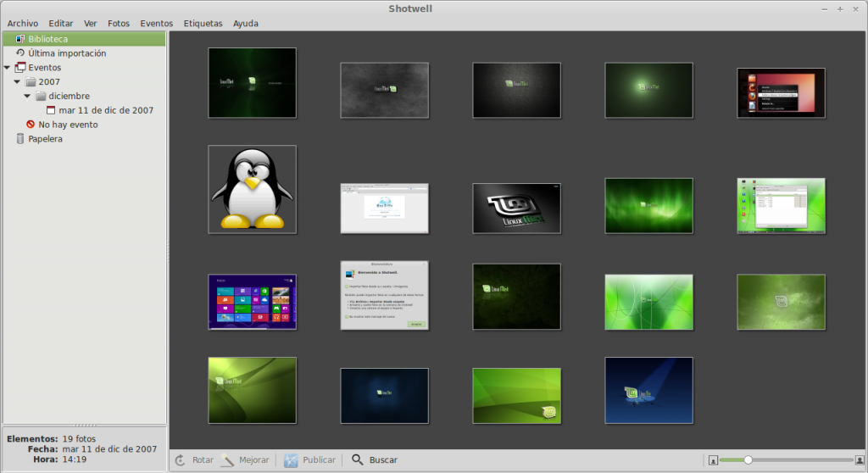This screenshot has width=868, height=473.
Task: Click the Mejorar label
Action: coord(254,460)
